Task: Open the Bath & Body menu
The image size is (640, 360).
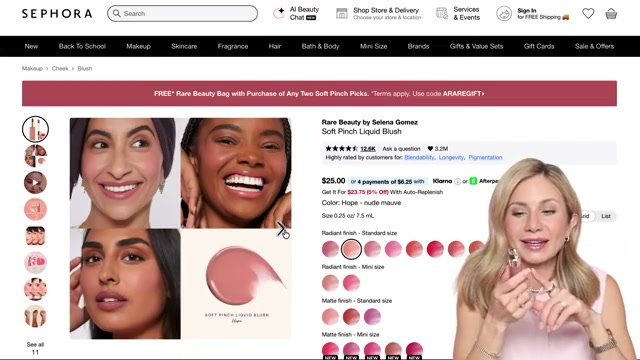Action: pyautogui.click(x=320, y=46)
